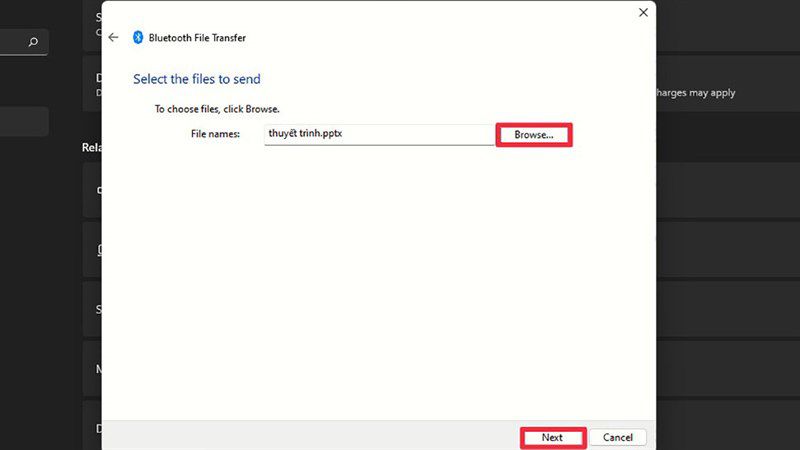The width and height of the screenshot is (800, 450).
Task: Cancel the Bluetooth file transfer
Action: tap(617, 437)
